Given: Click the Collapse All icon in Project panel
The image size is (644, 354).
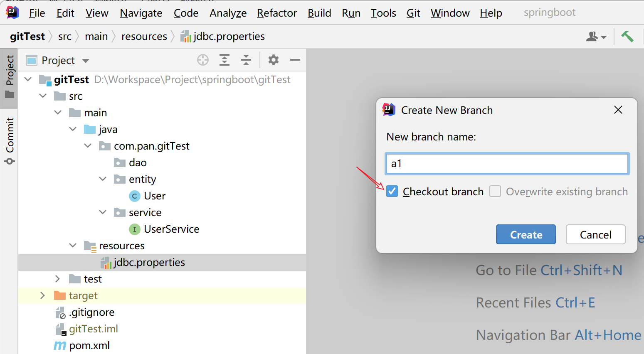Looking at the screenshot, I should tap(246, 60).
